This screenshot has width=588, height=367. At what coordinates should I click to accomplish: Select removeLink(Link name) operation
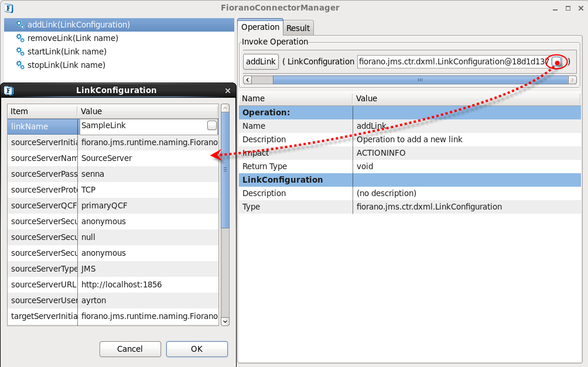click(x=119, y=38)
